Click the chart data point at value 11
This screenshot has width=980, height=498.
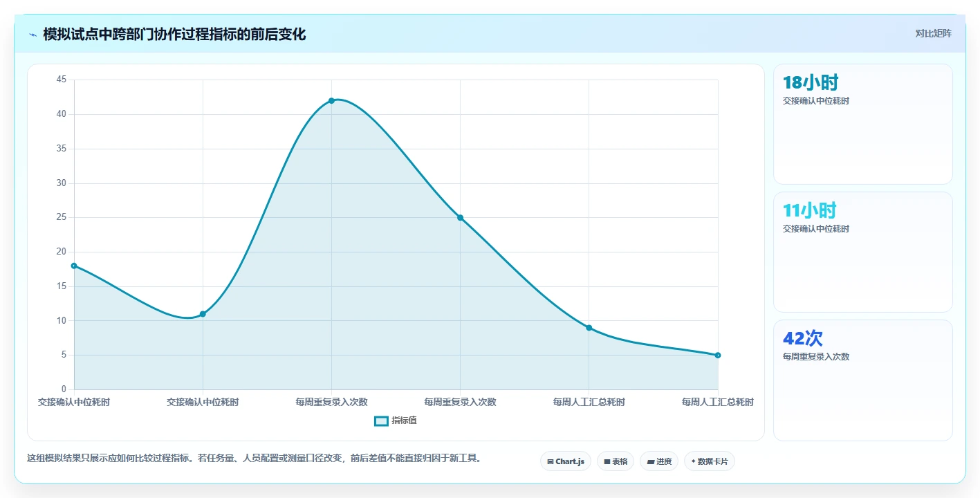point(203,314)
